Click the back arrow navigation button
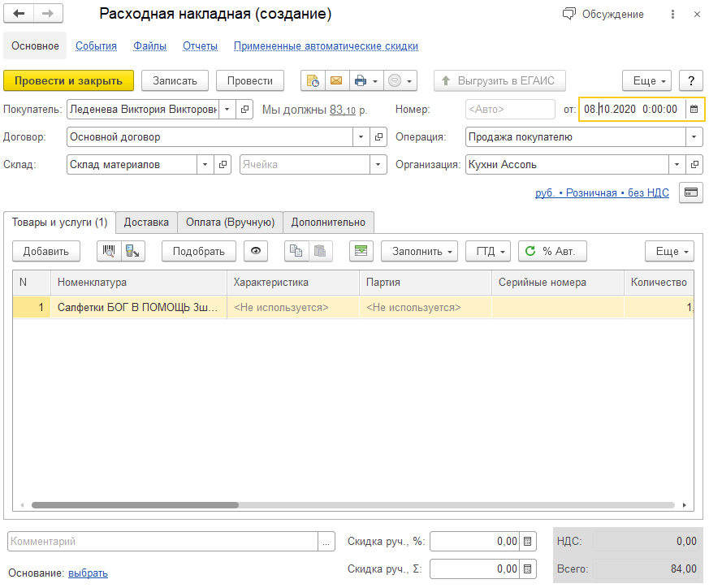This screenshot has height=588, width=709. (x=19, y=15)
